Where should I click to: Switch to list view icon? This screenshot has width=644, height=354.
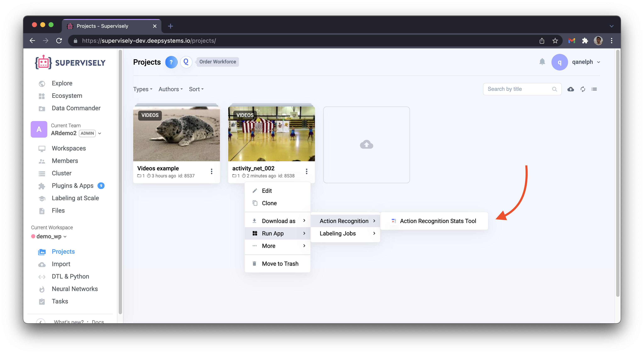(594, 89)
